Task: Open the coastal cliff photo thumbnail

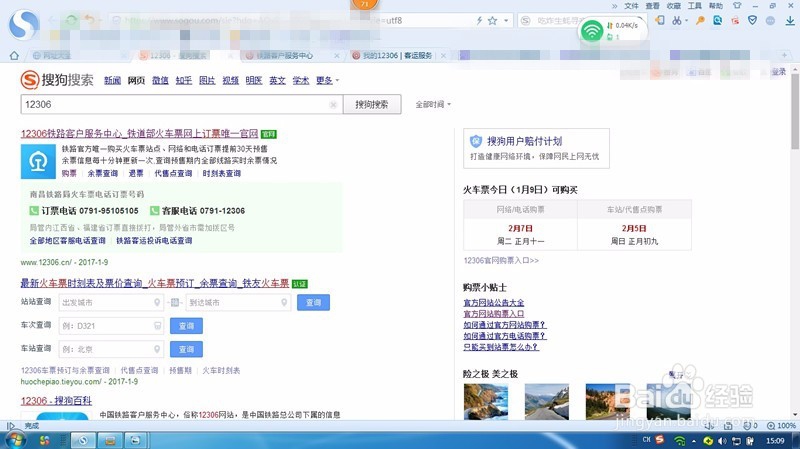Action: point(486,402)
